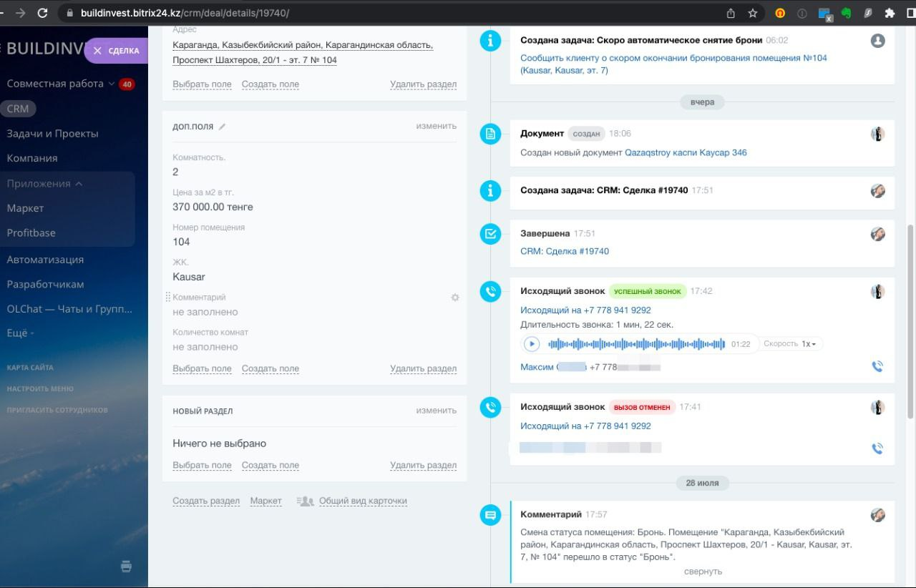The image size is (916, 588).
Task: Reload the browser page
Action: tap(42, 13)
